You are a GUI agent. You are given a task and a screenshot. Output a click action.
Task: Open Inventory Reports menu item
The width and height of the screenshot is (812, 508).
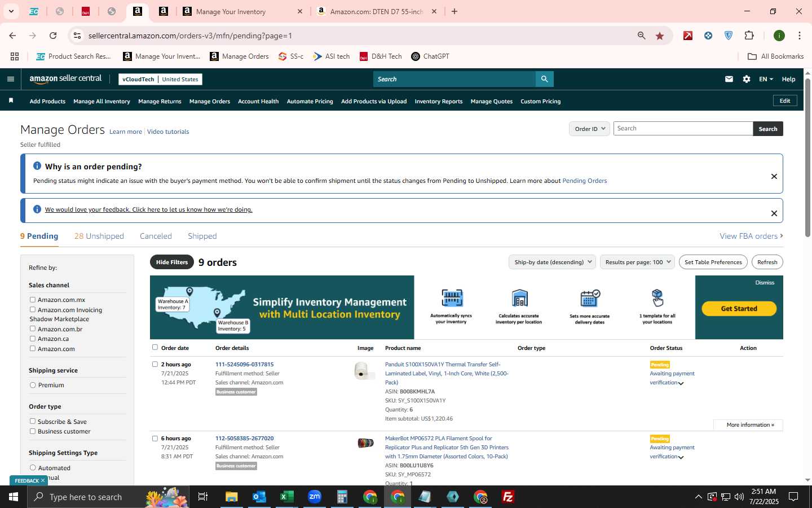pos(439,102)
